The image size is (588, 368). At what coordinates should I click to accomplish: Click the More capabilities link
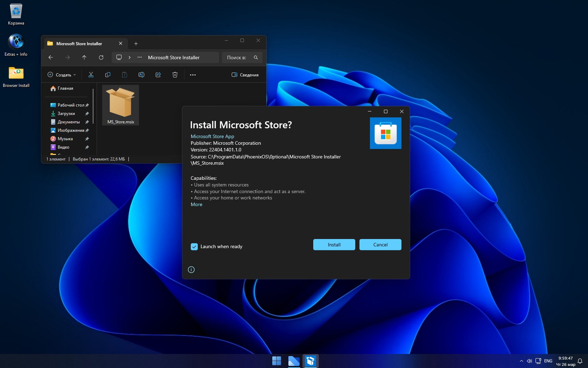click(x=196, y=204)
